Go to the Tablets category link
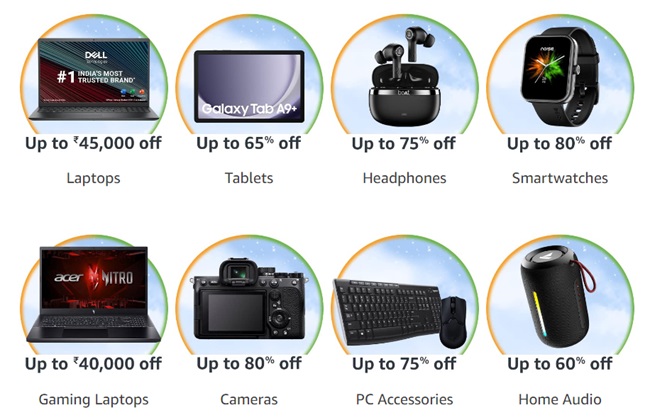The image size is (650, 420). (x=249, y=178)
